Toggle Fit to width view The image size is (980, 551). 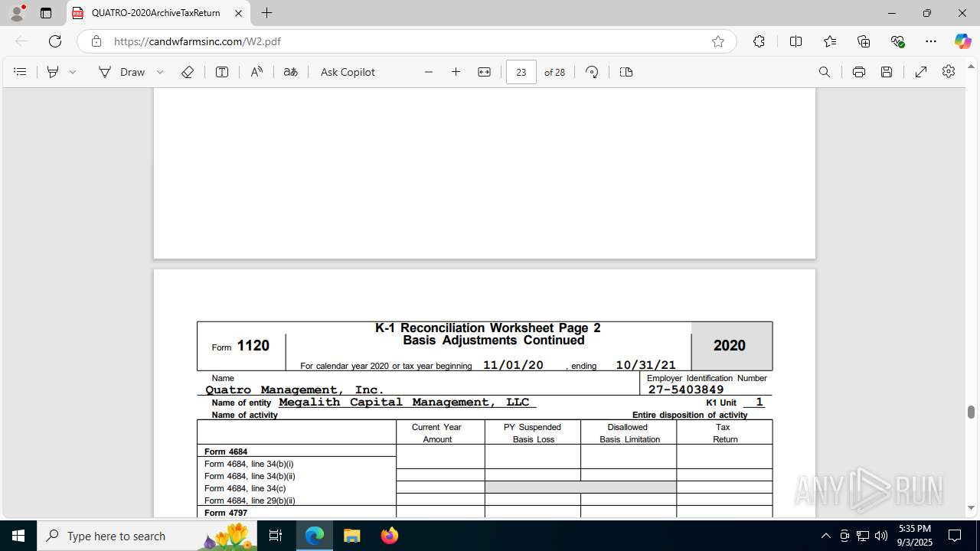pyautogui.click(x=485, y=72)
